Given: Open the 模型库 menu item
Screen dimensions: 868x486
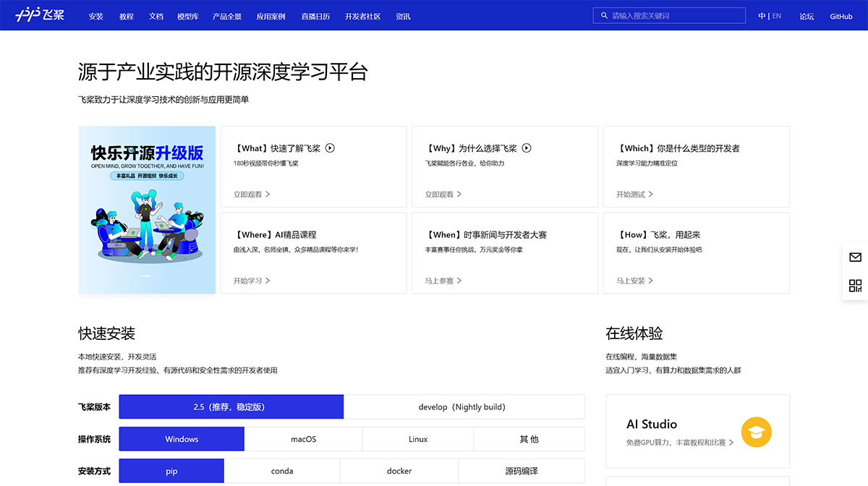Looking at the screenshot, I should point(187,16).
